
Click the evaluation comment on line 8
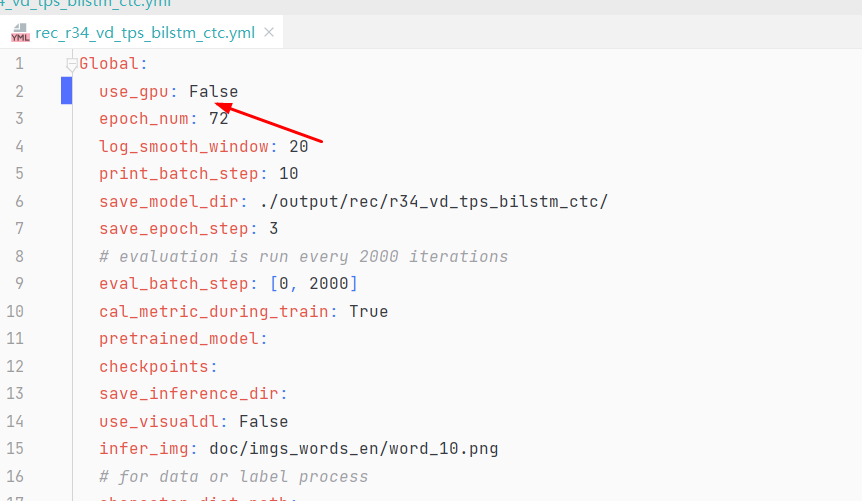303,256
